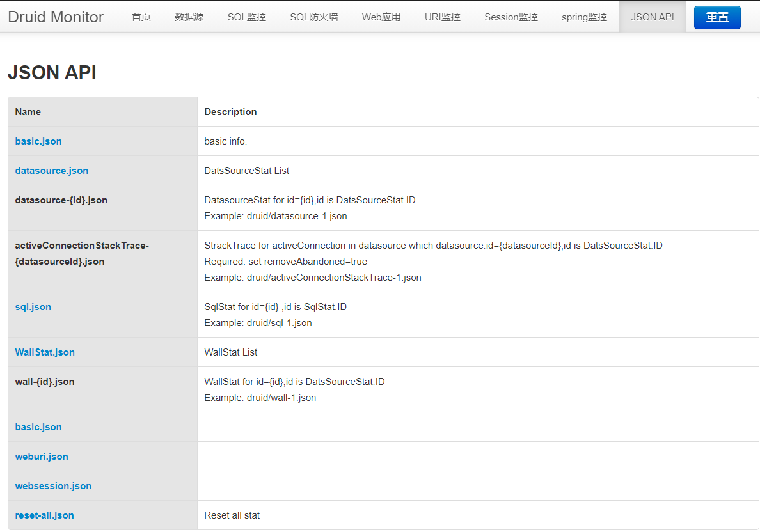Click 'WallStat for id={id},id is DatsSourceStat.ID' text
The height and width of the screenshot is (532, 760).
click(295, 382)
